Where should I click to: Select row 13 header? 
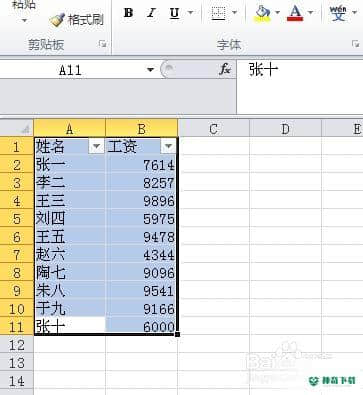[x=17, y=363]
